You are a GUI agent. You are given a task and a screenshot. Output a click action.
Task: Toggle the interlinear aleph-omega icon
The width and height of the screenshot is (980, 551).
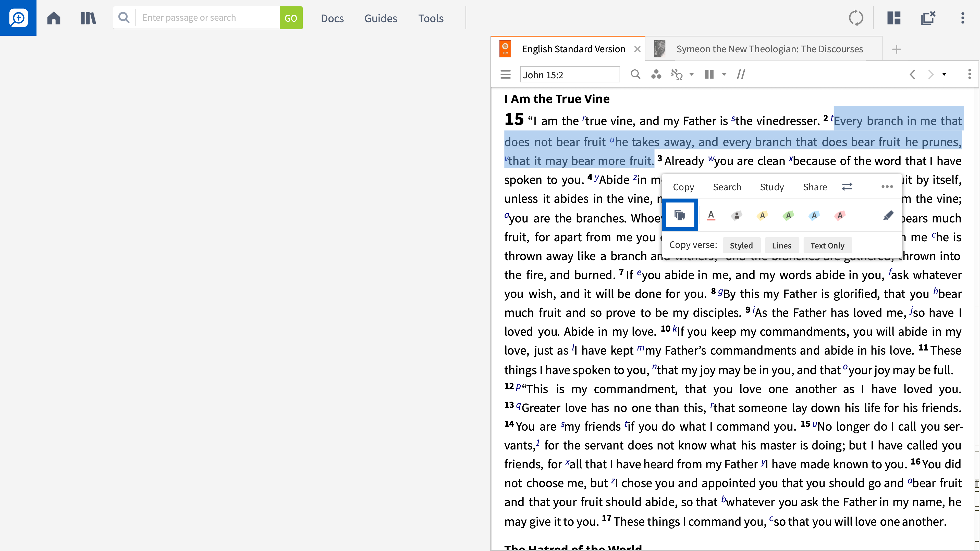pyautogui.click(x=677, y=74)
